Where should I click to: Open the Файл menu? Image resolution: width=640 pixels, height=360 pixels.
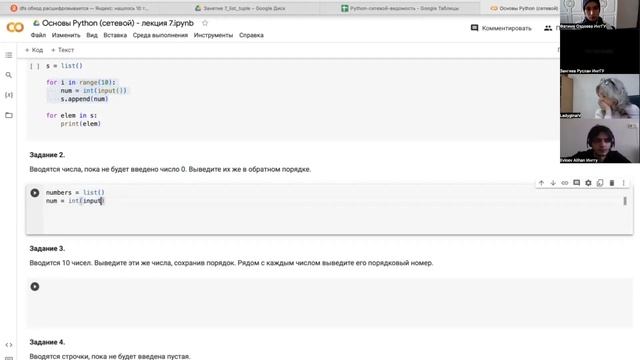pos(38,35)
